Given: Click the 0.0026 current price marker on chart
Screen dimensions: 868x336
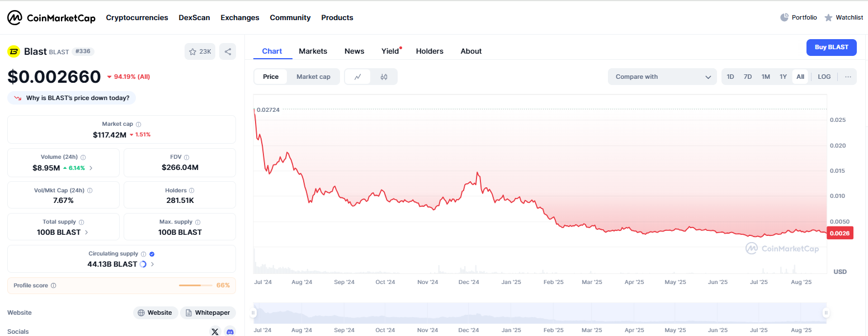Looking at the screenshot, I should [841, 233].
